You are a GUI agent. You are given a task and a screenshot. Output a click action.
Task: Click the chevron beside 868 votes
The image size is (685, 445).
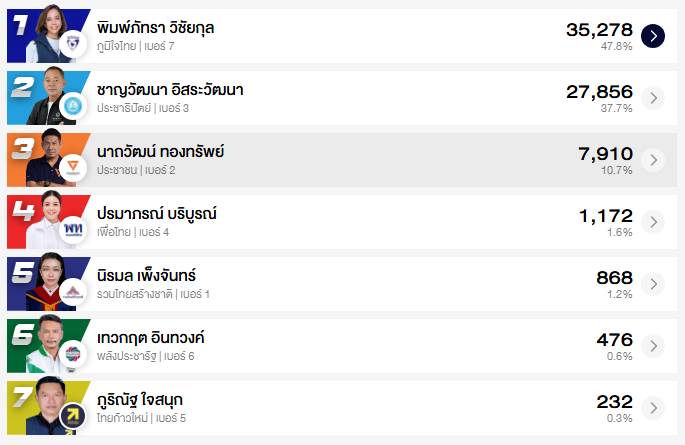[x=652, y=284]
